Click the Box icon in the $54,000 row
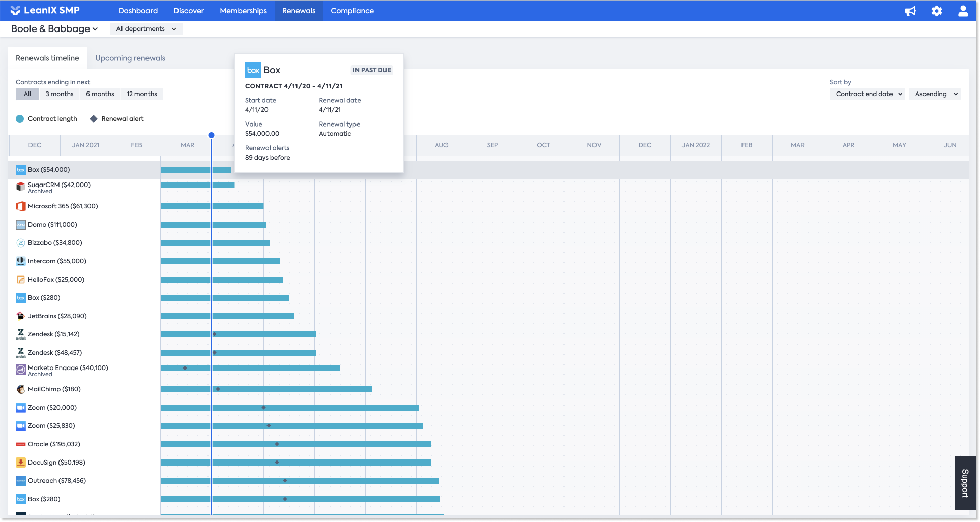This screenshot has width=980, height=522. (21, 170)
